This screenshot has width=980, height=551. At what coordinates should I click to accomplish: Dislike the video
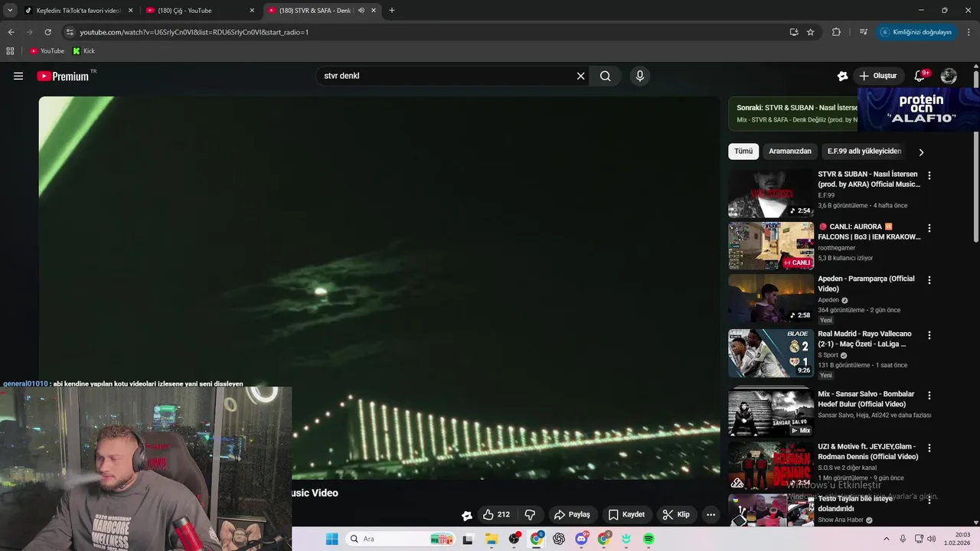[530, 514]
